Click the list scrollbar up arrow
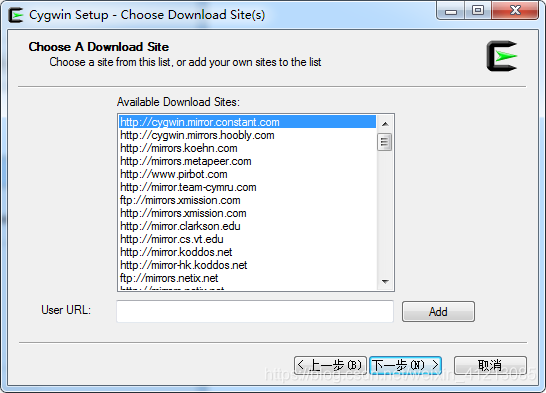 tap(385, 124)
